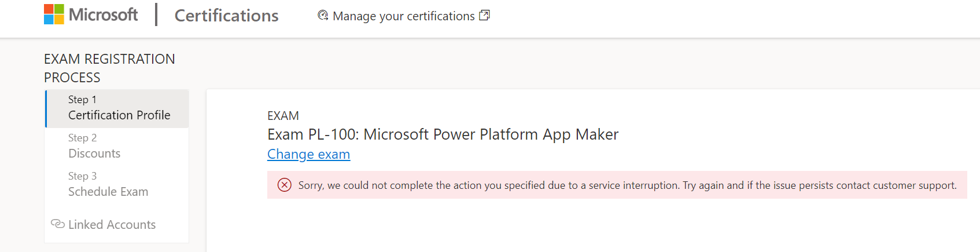Open Manage your certifications link

403,16
